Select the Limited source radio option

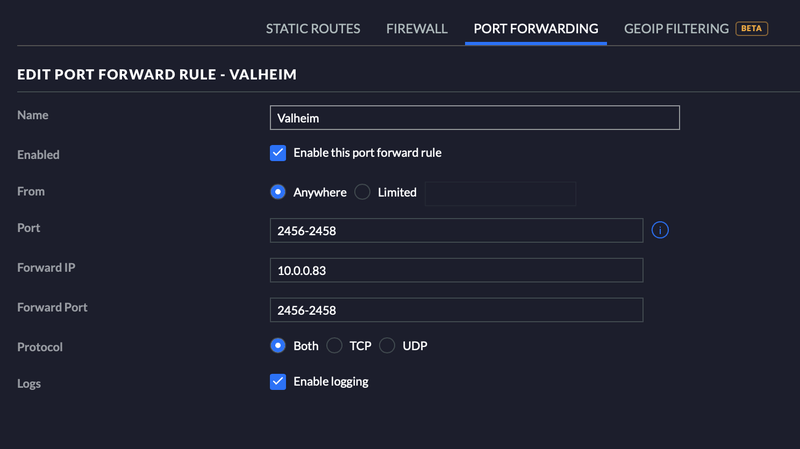[362, 192]
